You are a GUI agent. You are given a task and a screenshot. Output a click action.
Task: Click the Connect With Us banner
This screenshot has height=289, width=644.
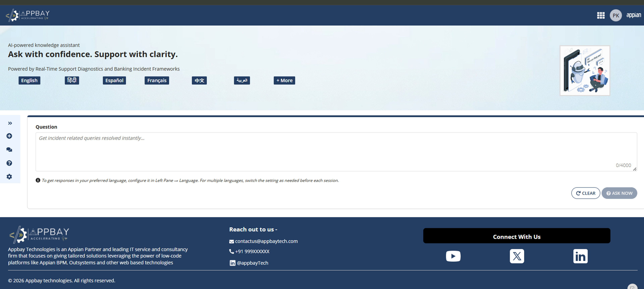point(517,236)
